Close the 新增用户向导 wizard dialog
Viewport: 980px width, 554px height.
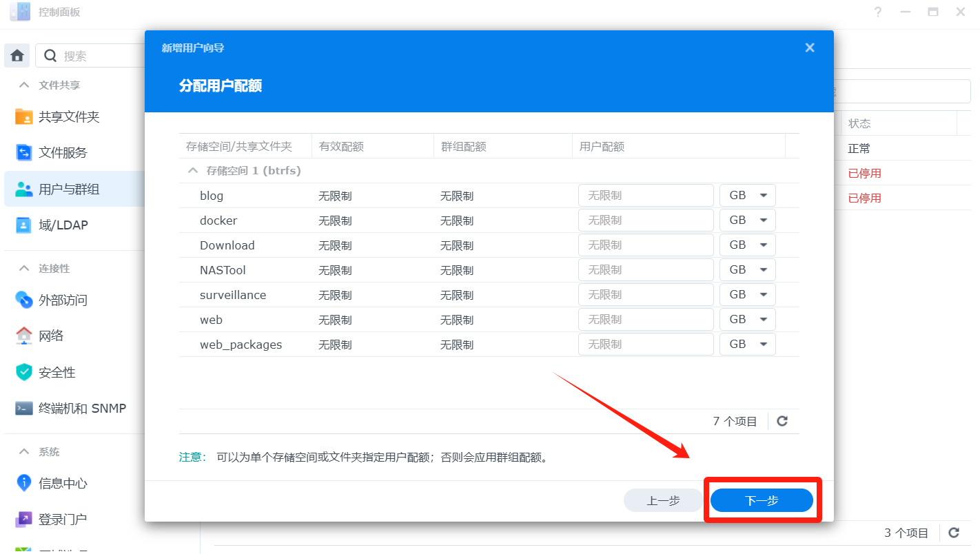point(810,48)
